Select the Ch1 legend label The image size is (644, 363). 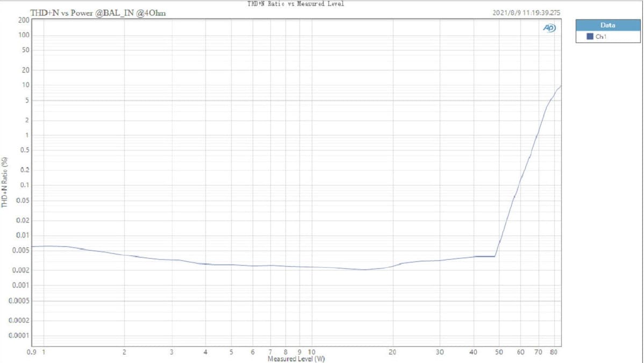point(601,37)
